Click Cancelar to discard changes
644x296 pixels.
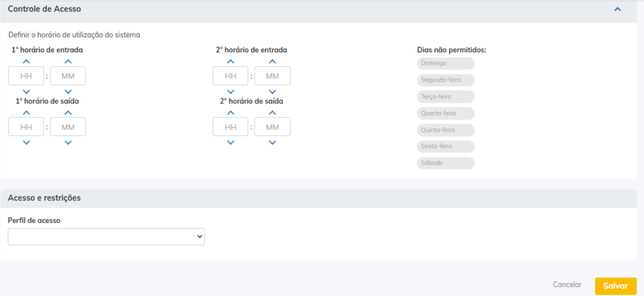pyautogui.click(x=567, y=285)
